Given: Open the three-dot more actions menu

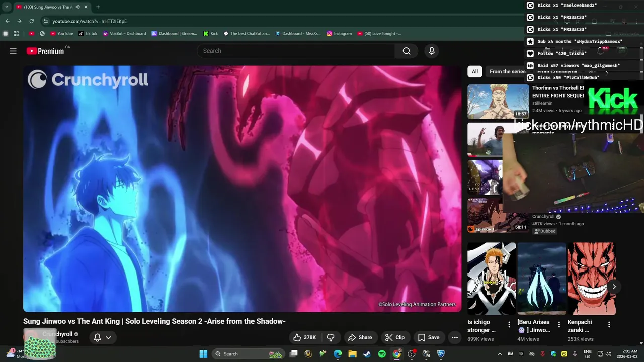Looking at the screenshot, I should [455, 337].
